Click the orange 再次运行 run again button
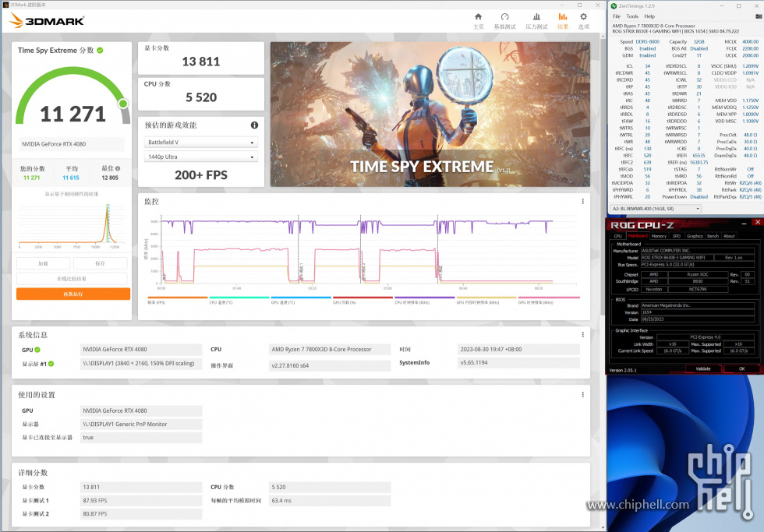 tap(73, 294)
